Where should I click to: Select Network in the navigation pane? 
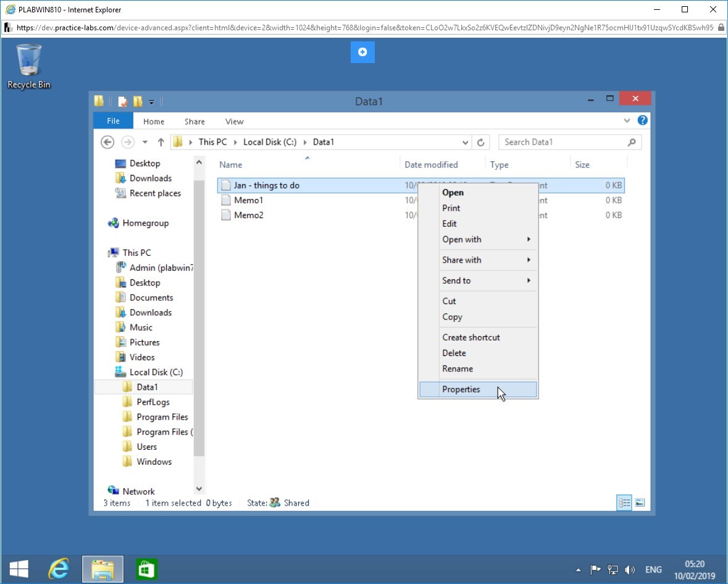pos(132,491)
